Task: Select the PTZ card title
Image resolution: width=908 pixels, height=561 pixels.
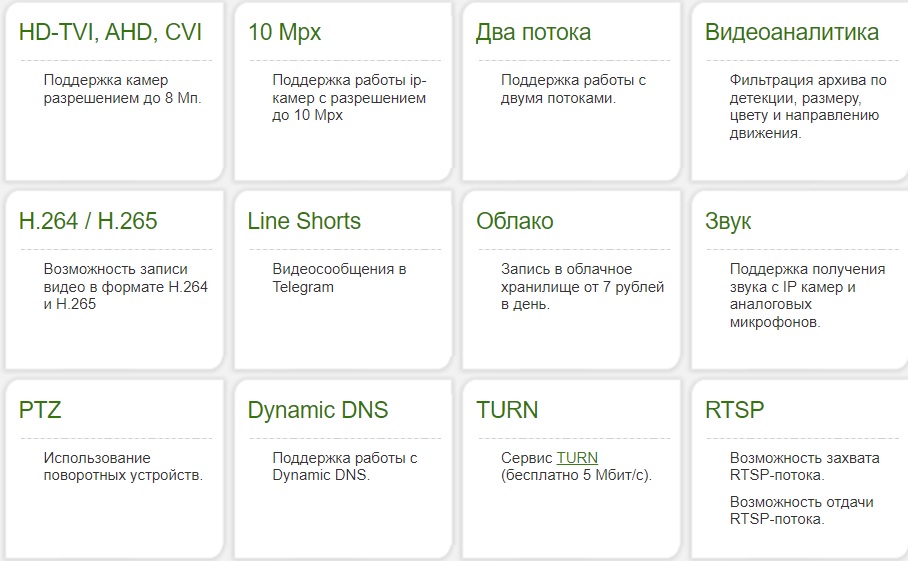Action: point(40,410)
